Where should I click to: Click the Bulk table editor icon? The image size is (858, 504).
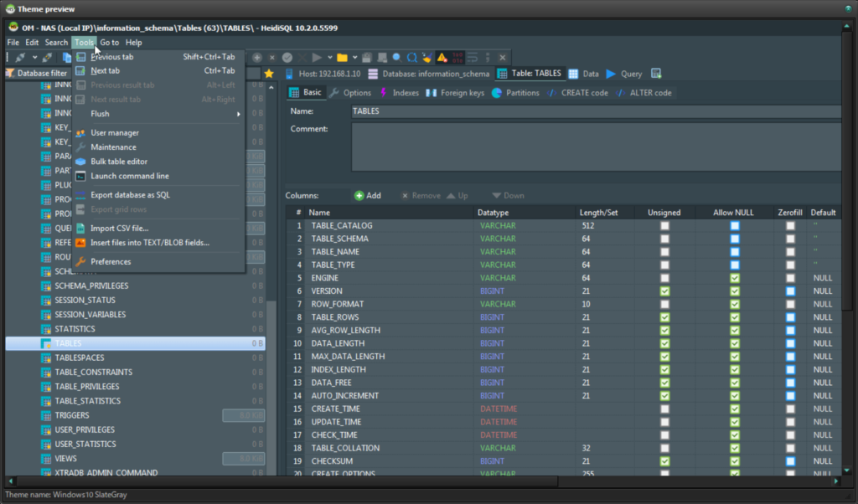pyautogui.click(x=81, y=162)
